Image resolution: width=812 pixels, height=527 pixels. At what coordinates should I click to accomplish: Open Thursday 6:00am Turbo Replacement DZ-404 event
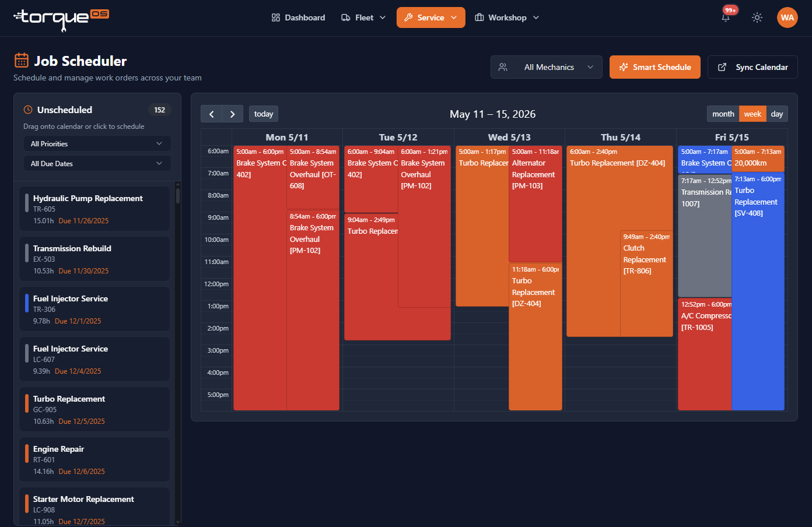tap(593, 241)
